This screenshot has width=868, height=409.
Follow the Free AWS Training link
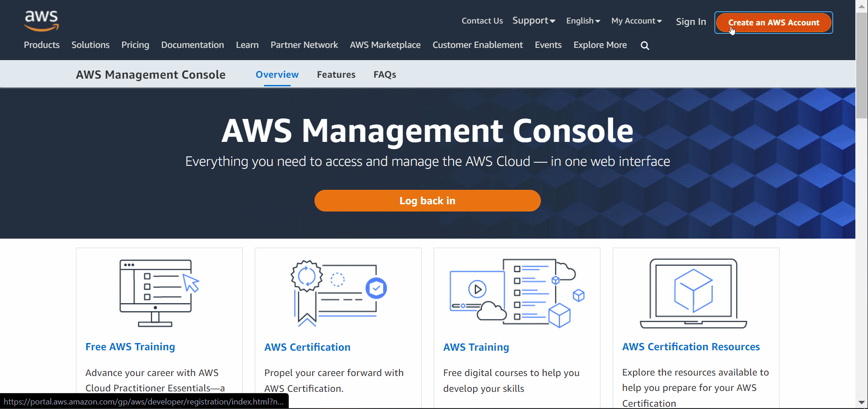click(x=130, y=347)
